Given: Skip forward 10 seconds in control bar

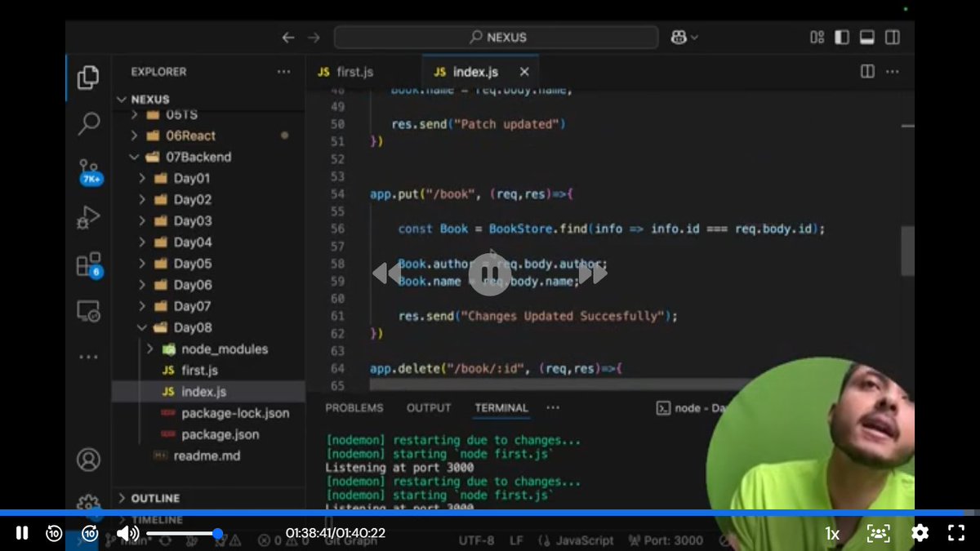Looking at the screenshot, I should (91, 533).
